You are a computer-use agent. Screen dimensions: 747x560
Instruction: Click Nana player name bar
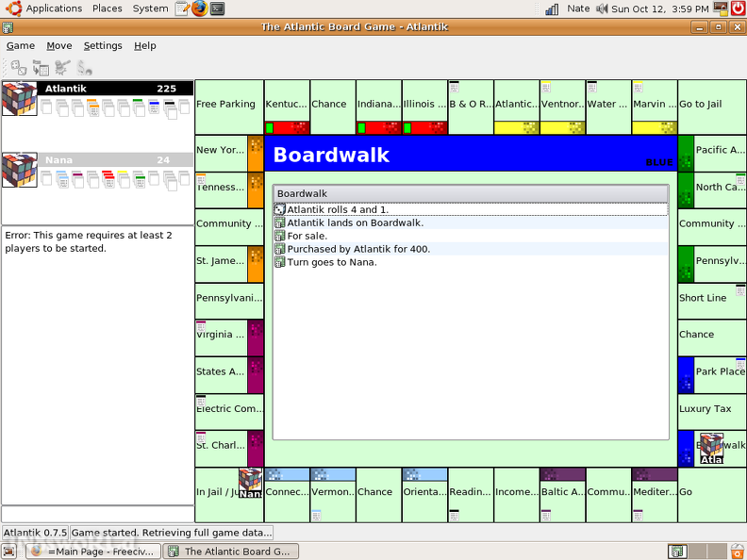pos(115,160)
